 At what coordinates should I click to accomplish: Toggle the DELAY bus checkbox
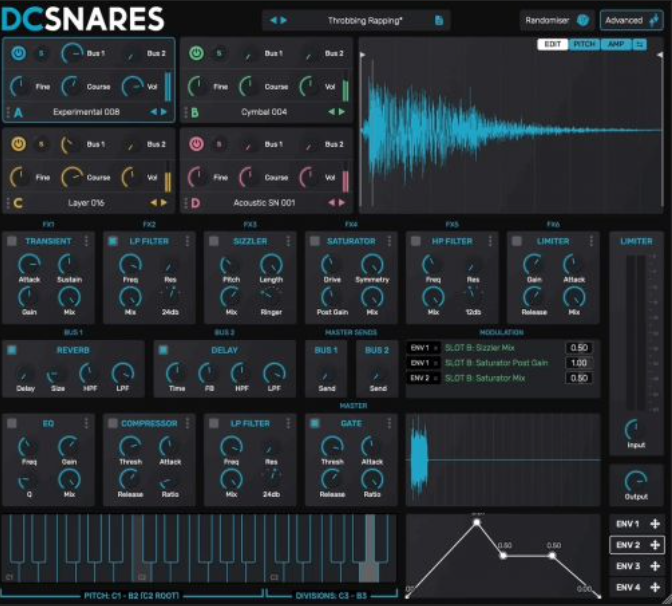click(163, 350)
